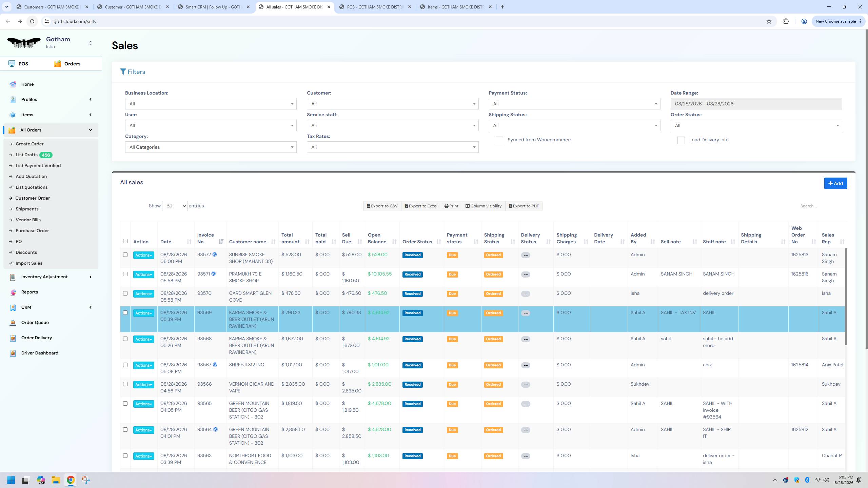Click WooCommerce icon next to invoice 93572
Screen dimensions: 868x488
click(215, 255)
